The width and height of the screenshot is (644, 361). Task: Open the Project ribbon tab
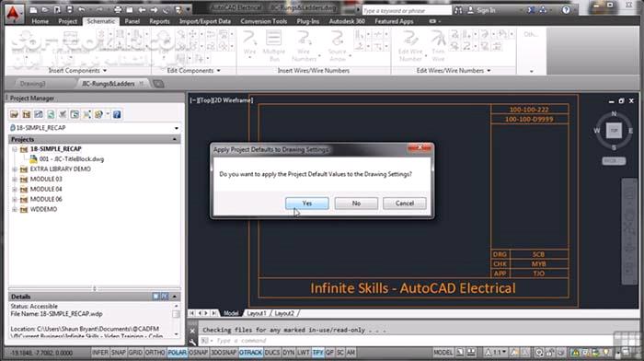point(67,21)
